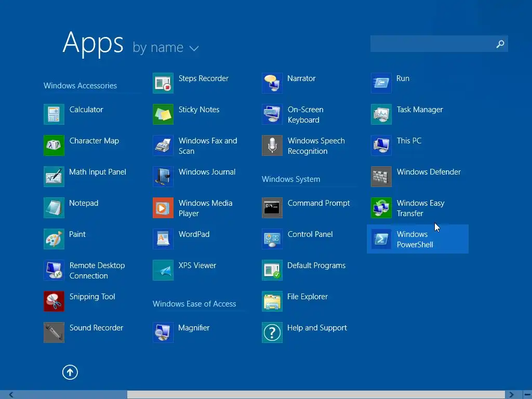Expand the 'by name' sort dropdown
Viewport: 532px width, 399px height.
[x=166, y=48]
